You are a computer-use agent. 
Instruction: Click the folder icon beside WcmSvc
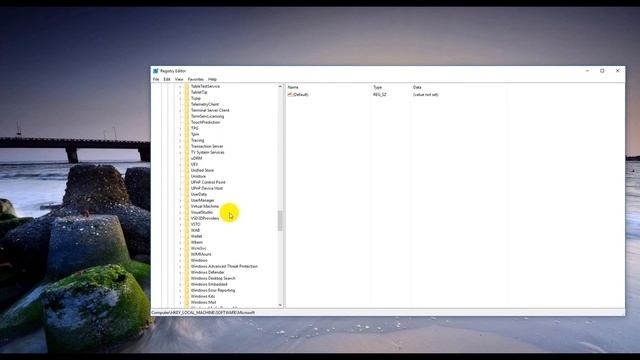187,248
